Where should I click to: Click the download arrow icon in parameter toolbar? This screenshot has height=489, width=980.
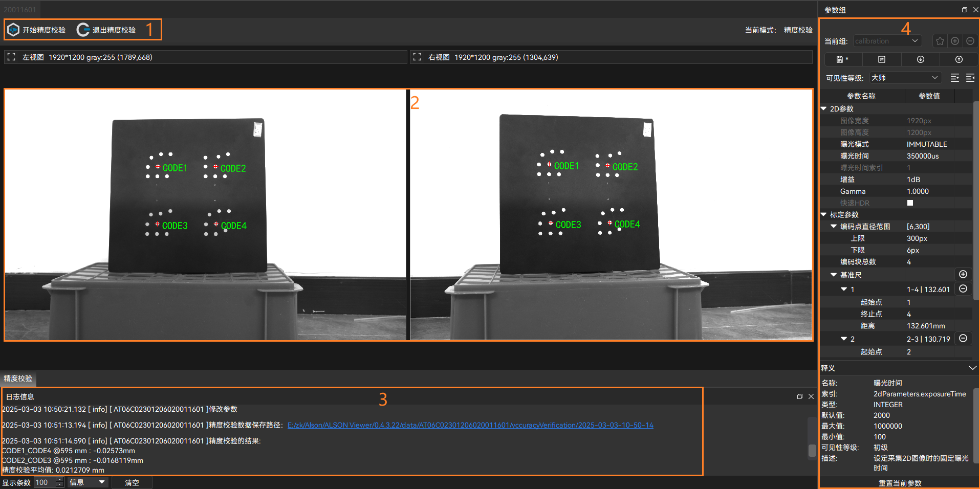click(x=920, y=59)
